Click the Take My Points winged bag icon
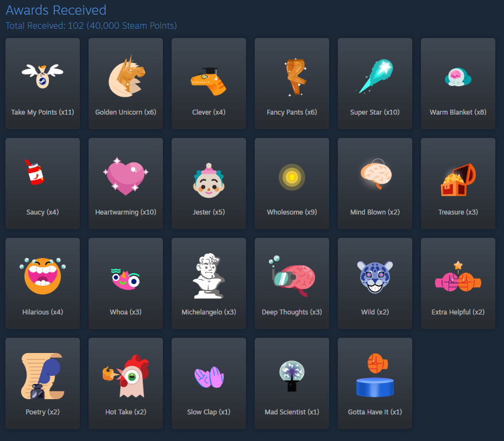The width and height of the screenshot is (504, 441). [42, 76]
